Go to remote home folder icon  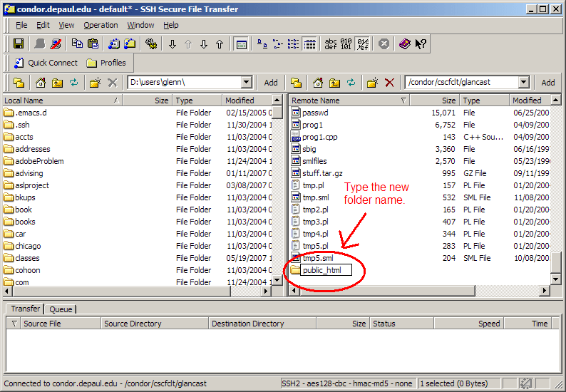[x=318, y=83]
